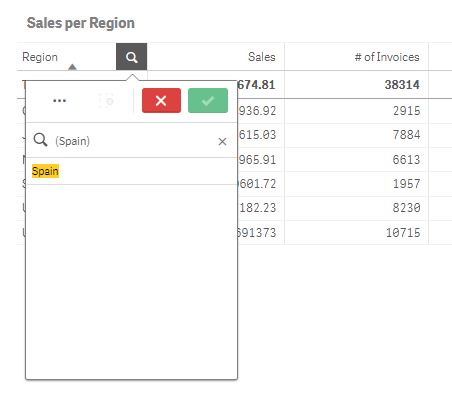Click the Region sort arrow indicator
The width and height of the screenshot is (452, 394).
click(72, 67)
